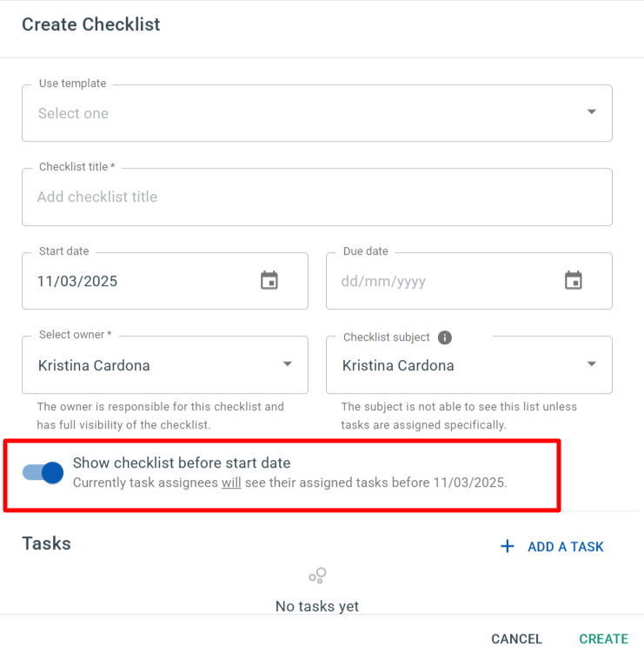Expand the Select owner dropdown arrow

click(x=287, y=364)
